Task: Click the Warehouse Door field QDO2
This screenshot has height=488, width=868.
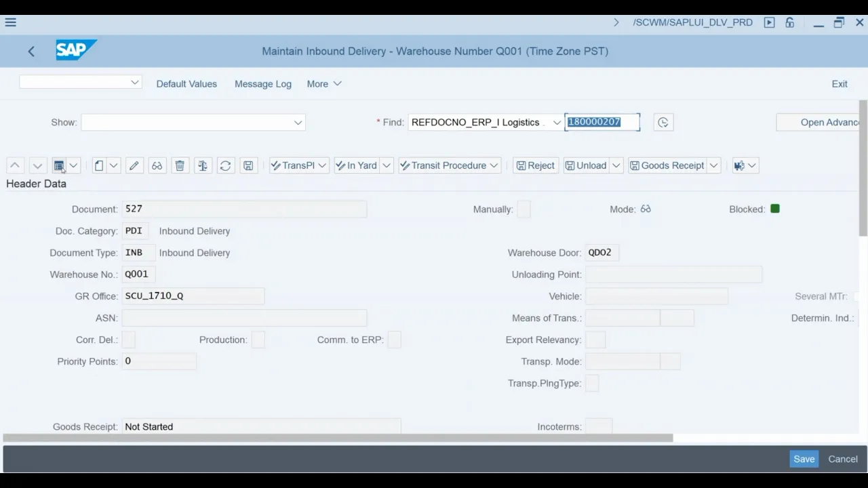Action: pyautogui.click(x=602, y=252)
